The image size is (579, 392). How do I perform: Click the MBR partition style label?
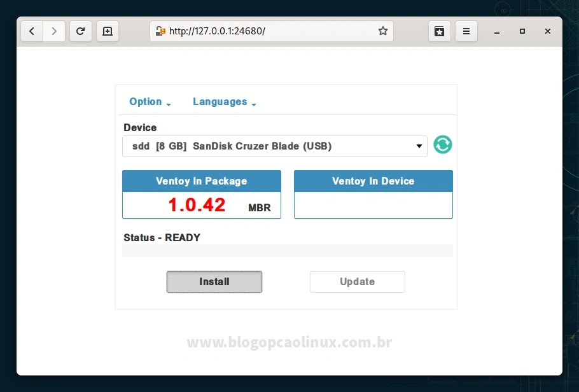(260, 207)
